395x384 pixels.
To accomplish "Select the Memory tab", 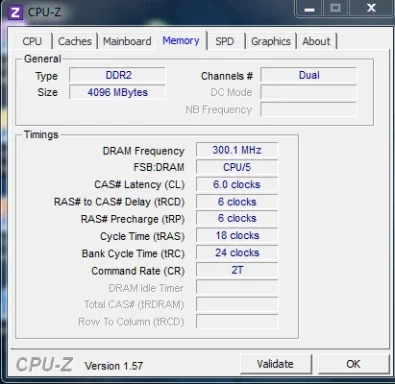I will click(181, 41).
